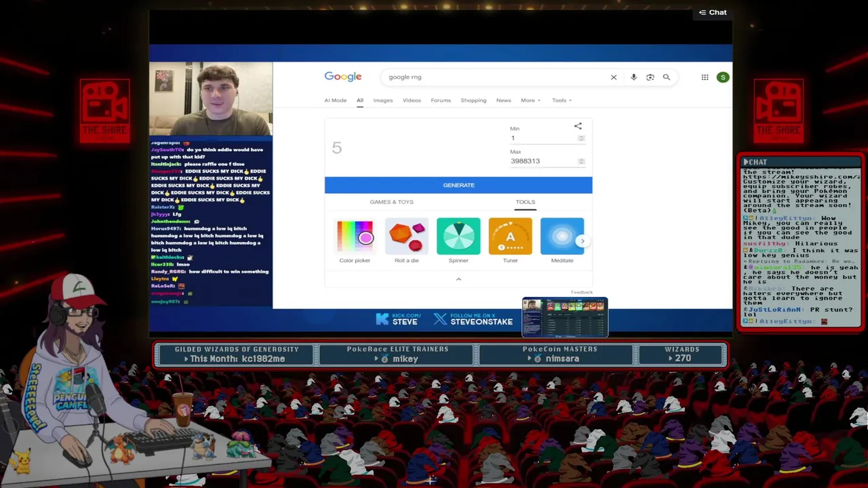Viewport: 868px width, 488px height.
Task: Expand the Tools dropdown
Action: point(561,100)
